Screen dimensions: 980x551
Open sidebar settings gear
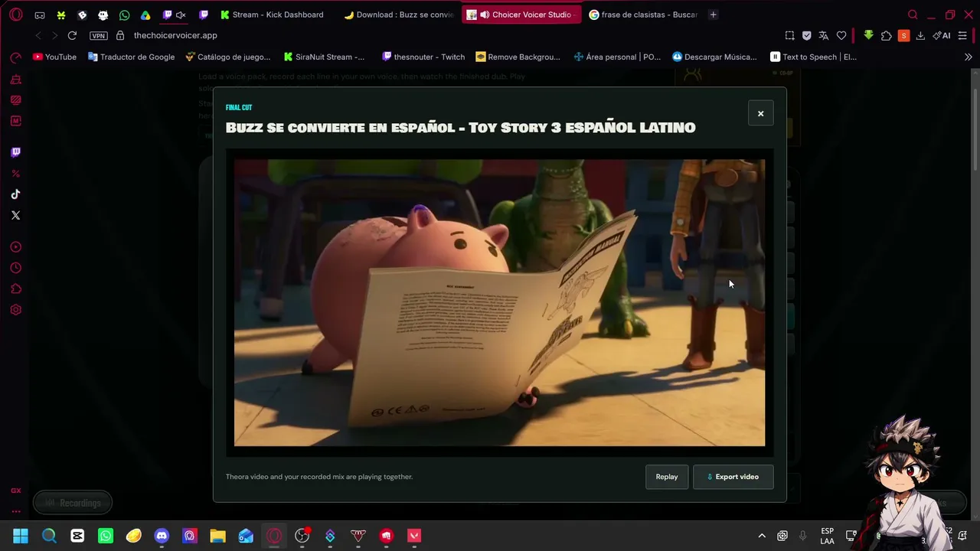pyautogui.click(x=15, y=310)
